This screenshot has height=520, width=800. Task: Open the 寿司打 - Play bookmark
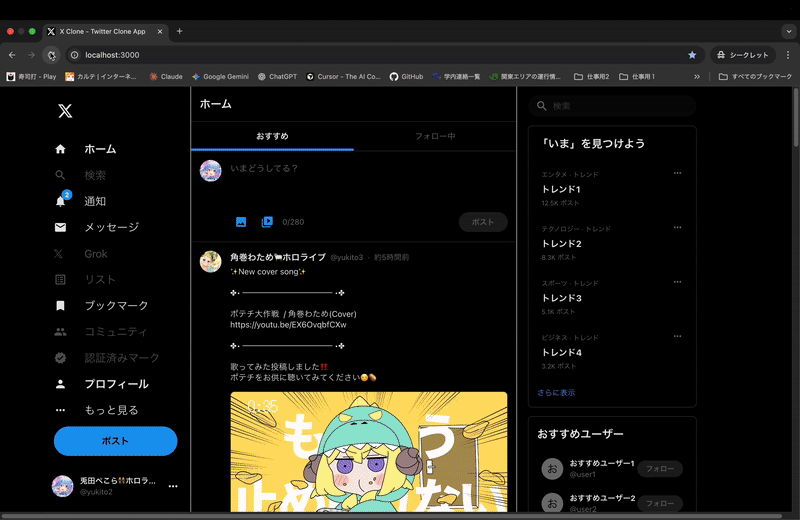[x=31, y=77]
